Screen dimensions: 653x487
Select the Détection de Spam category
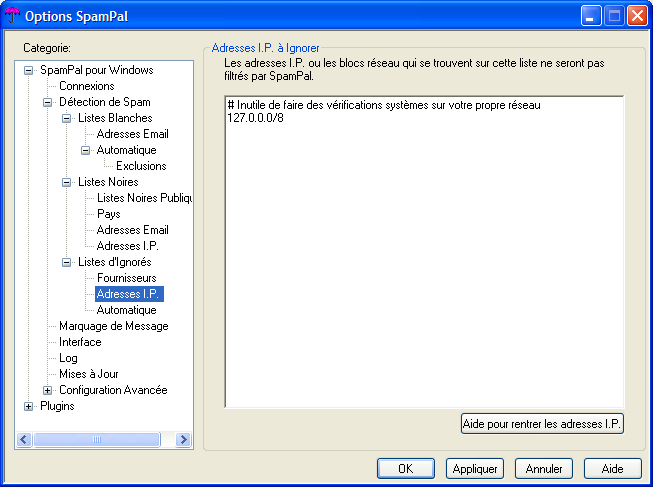105,102
